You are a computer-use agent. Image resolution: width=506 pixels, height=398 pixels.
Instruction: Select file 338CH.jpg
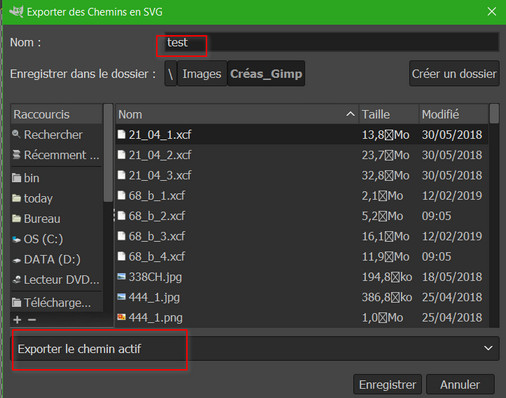[302, 277]
